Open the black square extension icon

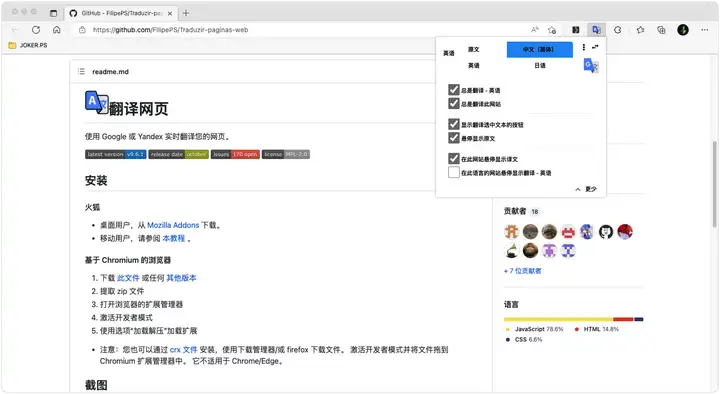(575, 30)
